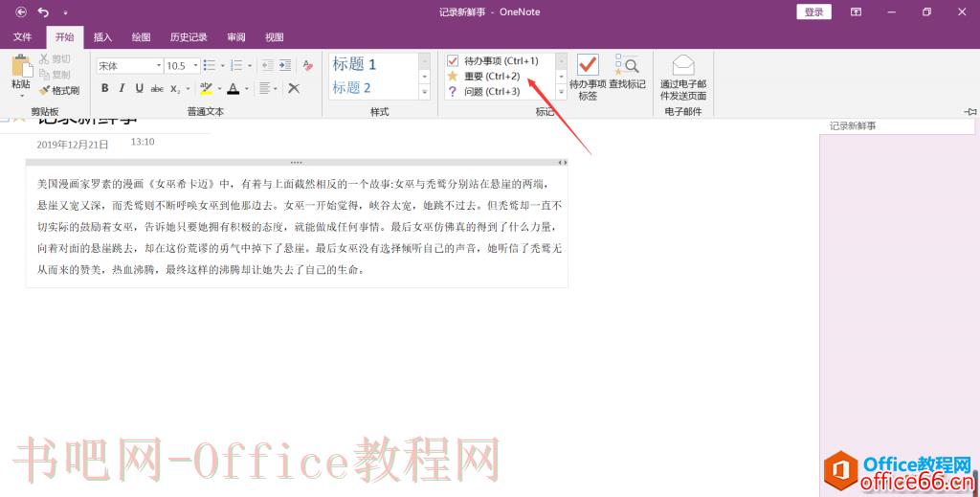980x497 pixels.
Task: Click the styles gallery scroll down arrow
Action: pyautogui.click(x=424, y=77)
